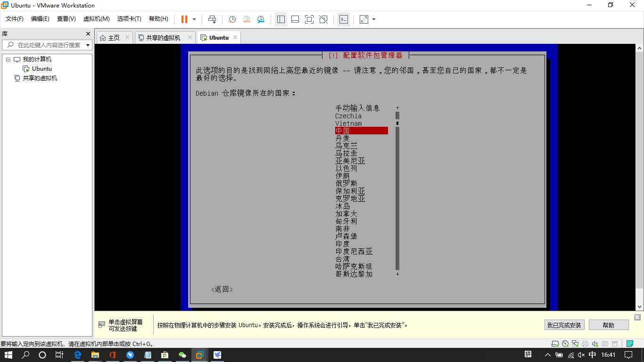644x362 pixels.
Task: Open the library search dropdown arrow
Action: pyautogui.click(x=88, y=45)
